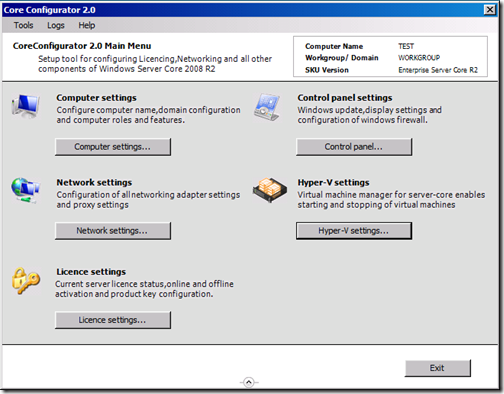Screen dimensions: 504x394
Task: Click the Workgroup/ Domain label
Action: click(x=342, y=58)
